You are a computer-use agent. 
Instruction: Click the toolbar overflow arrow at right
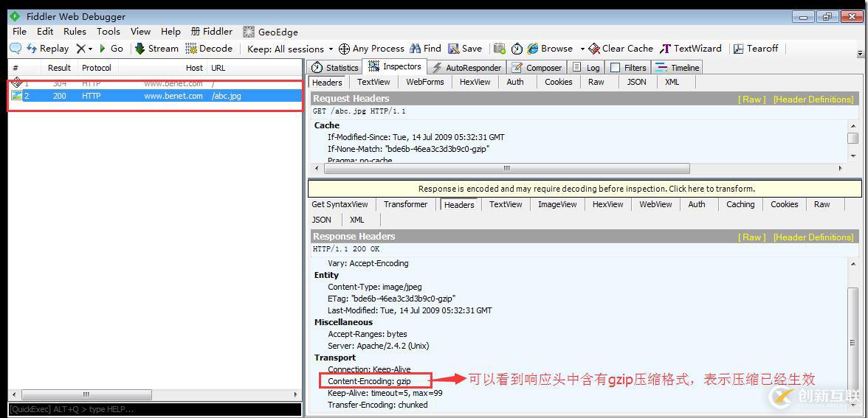(861, 53)
